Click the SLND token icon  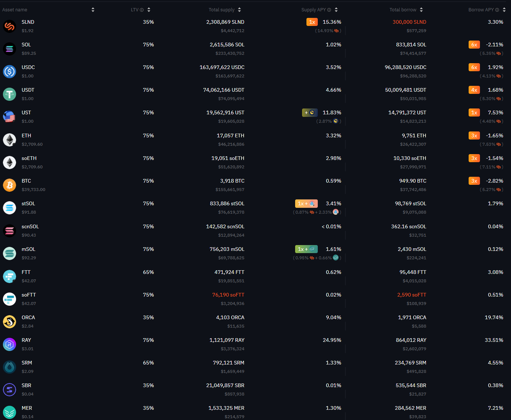[x=9, y=26]
